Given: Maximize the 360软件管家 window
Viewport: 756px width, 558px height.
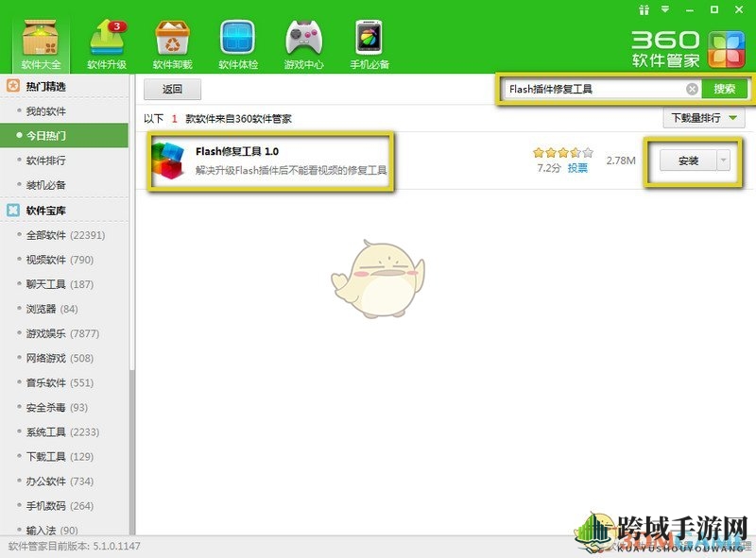Looking at the screenshot, I should click(714, 9).
